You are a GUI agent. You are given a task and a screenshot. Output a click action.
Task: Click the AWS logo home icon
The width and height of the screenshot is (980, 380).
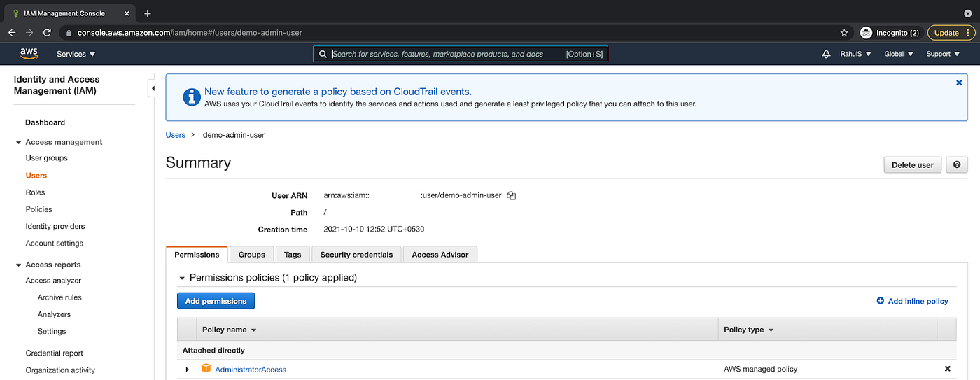29,54
